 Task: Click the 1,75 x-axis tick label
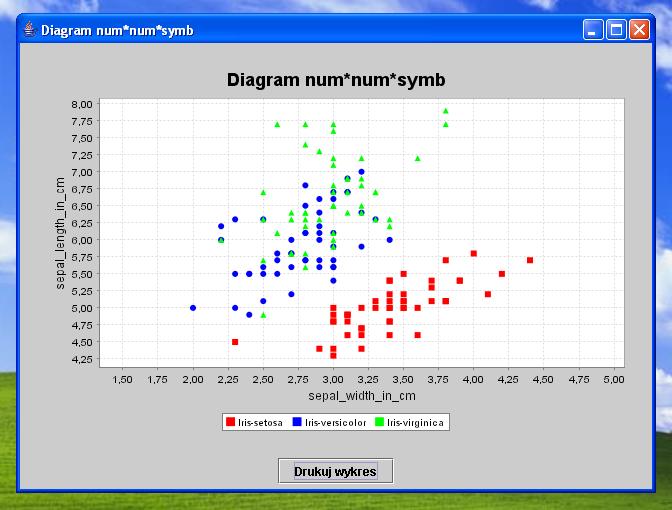pos(158,379)
